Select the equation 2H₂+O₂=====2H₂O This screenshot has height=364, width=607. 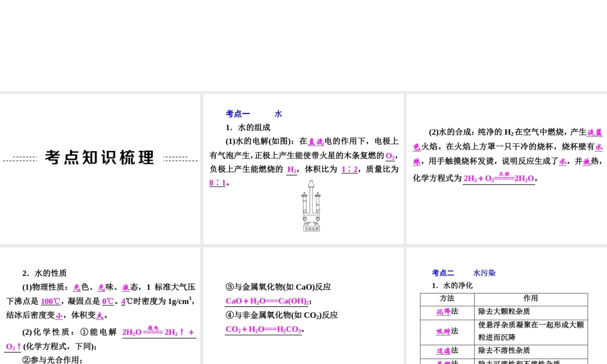point(498,178)
